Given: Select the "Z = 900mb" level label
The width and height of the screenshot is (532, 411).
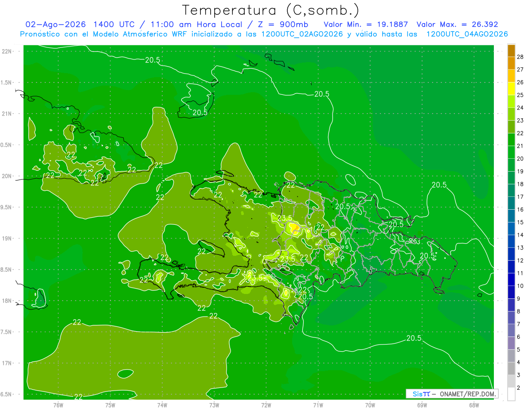Looking at the screenshot, I should 282,24.
